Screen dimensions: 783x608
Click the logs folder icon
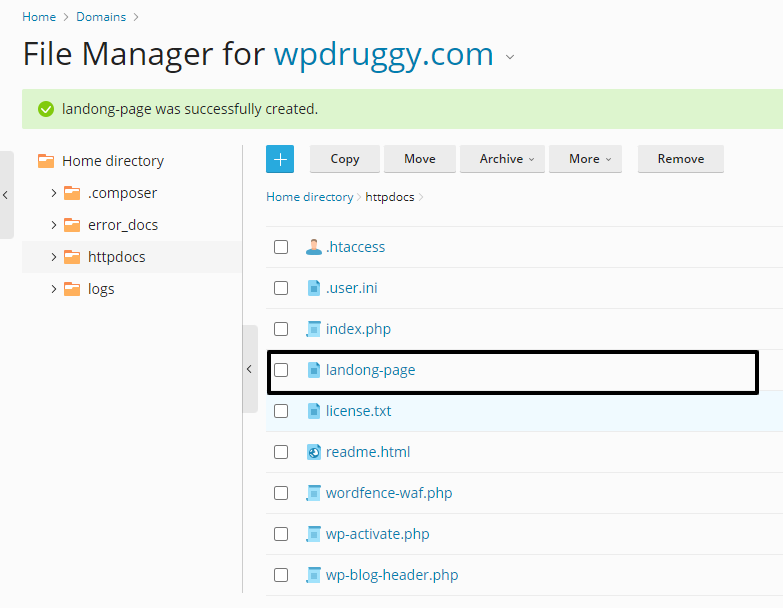pyautogui.click(x=72, y=289)
